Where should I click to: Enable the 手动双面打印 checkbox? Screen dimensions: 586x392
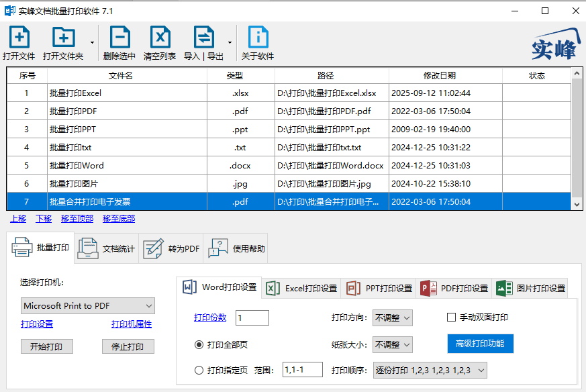[451, 317]
